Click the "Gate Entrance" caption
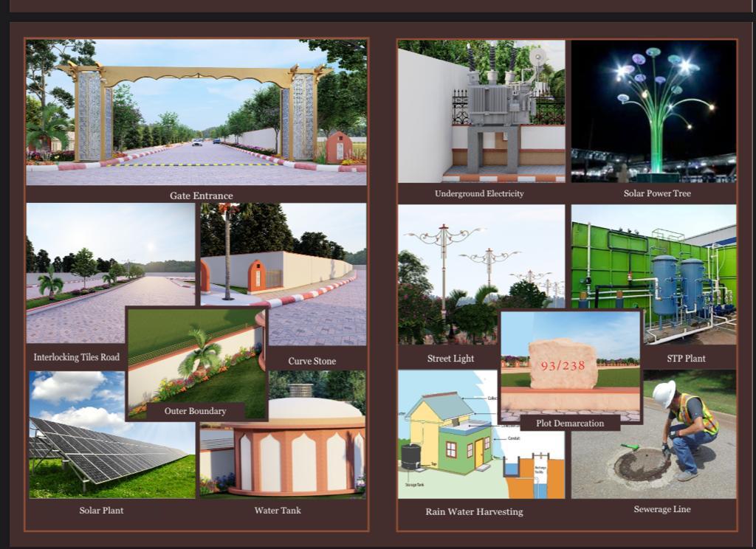The width and height of the screenshot is (756, 549). pyautogui.click(x=202, y=196)
